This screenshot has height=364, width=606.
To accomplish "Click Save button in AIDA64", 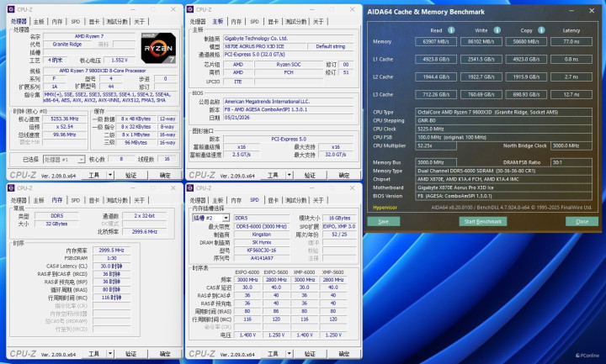I will click(x=384, y=221).
